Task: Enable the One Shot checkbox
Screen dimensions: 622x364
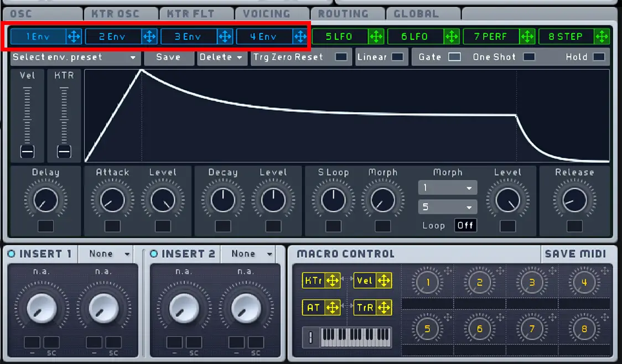Action: click(x=530, y=56)
